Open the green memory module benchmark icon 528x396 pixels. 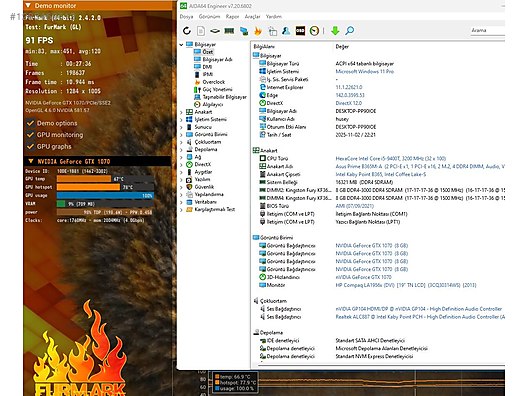[229, 31]
